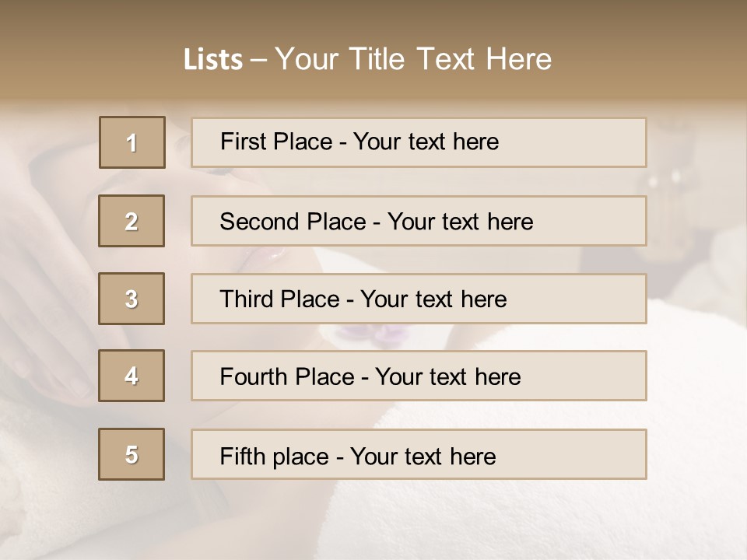Select the Your Title Text Here heading
747x560 pixels.
[413, 59]
